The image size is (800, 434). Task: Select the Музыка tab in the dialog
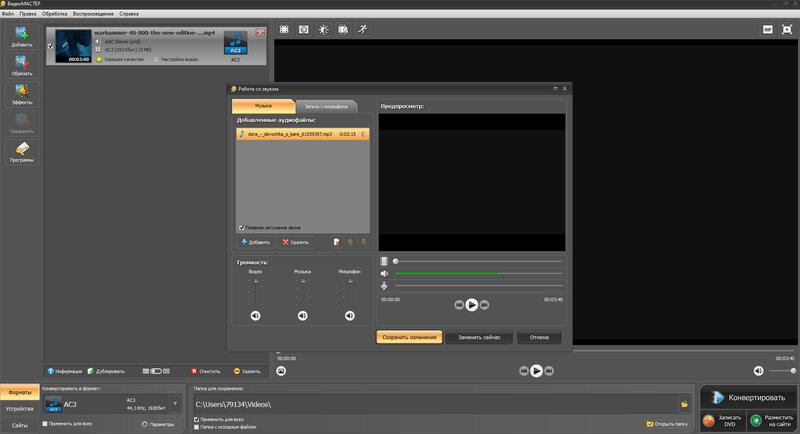click(263, 106)
